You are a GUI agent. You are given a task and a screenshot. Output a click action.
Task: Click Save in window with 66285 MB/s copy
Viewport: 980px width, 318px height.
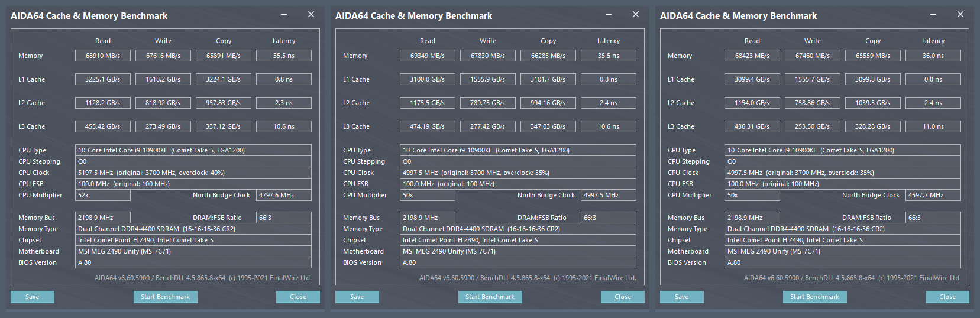pos(357,297)
